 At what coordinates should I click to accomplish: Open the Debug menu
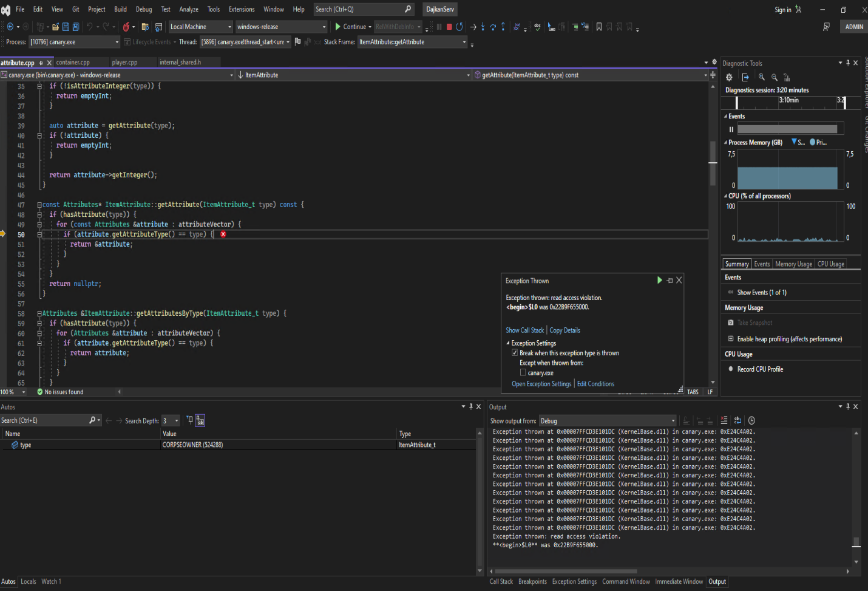(144, 9)
